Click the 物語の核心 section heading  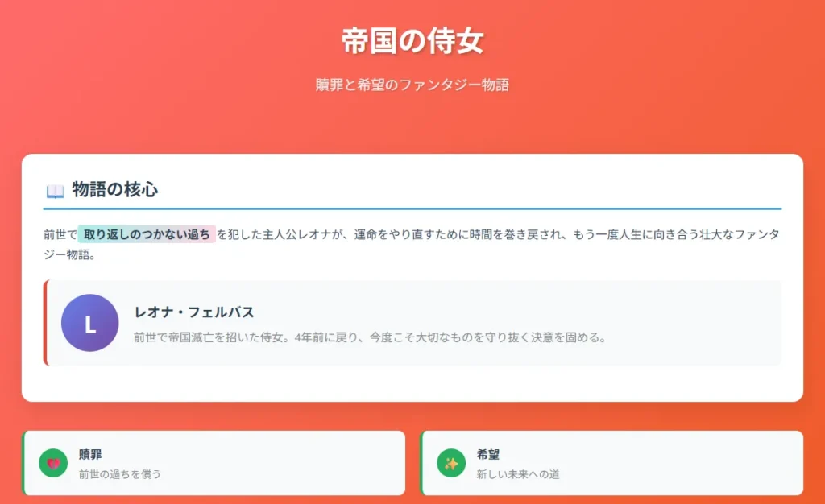tap(114, 190)
